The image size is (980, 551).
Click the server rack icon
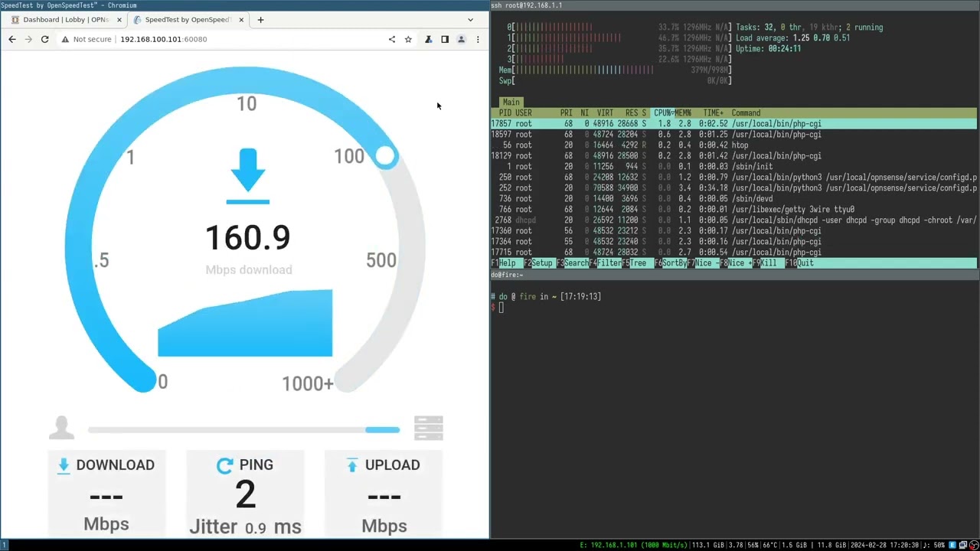428,428
